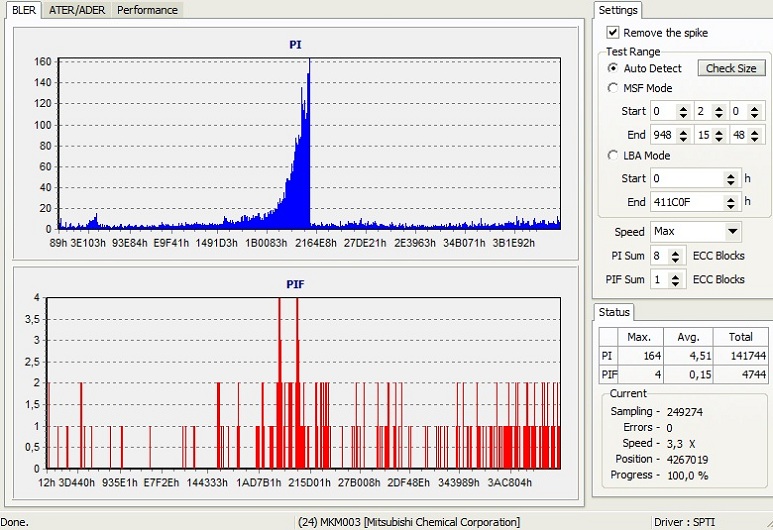Click the Settings tab header
The image size is (773, 530).
618,10
